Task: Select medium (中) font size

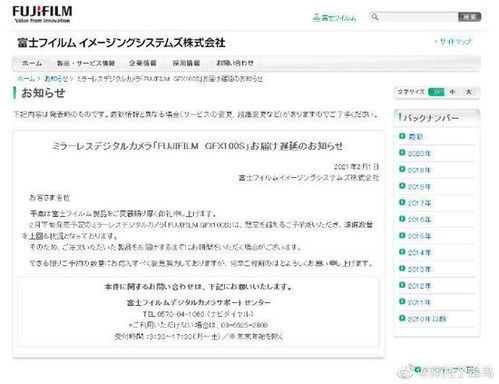Action: 452,92
